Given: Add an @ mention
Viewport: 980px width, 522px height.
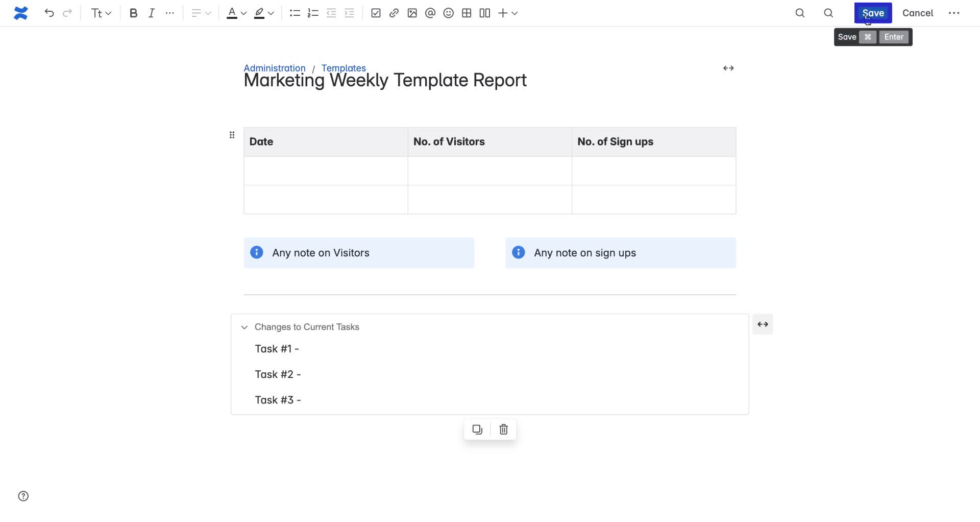Looking at the screenshot, I should tap(430, 13).
